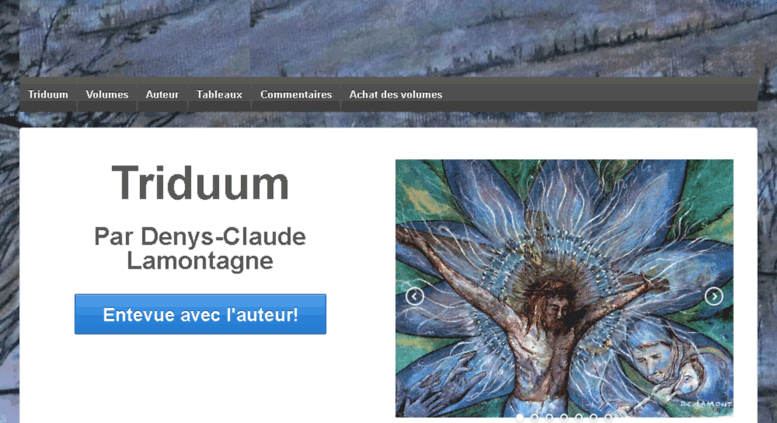The image size is (777, 423).
Task: Advance carousel with right arrow icon
Action: point(714,296)
